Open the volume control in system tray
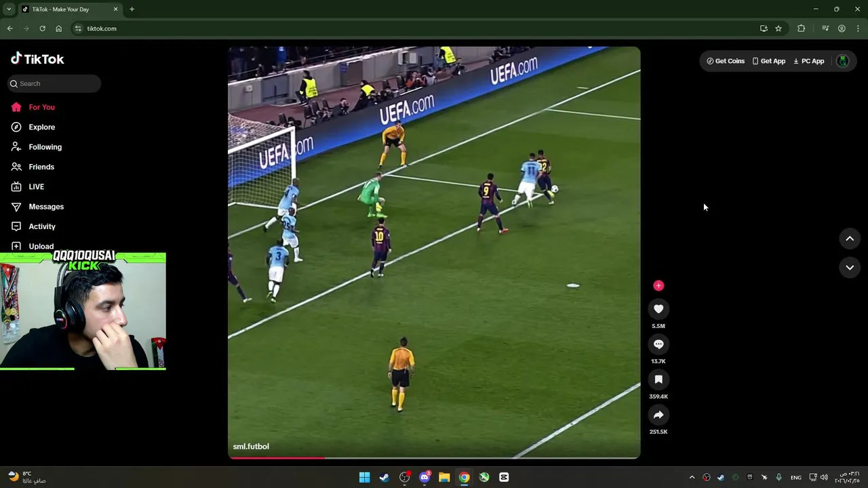This screenshot has height=488, width=868. tap(824, 477)
